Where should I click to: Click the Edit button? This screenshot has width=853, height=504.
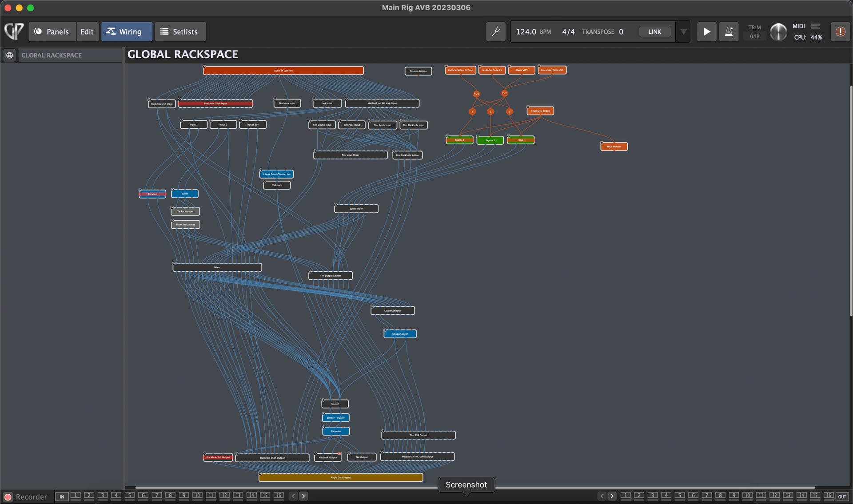[x=87, y=32]
